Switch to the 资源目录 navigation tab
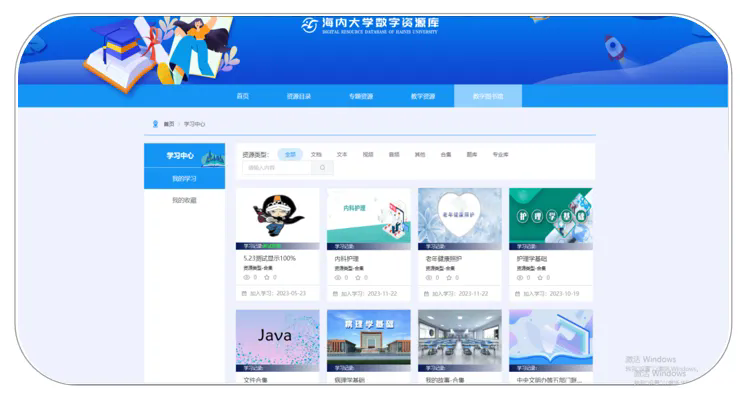The image size is (752, 397). (299, 96)
